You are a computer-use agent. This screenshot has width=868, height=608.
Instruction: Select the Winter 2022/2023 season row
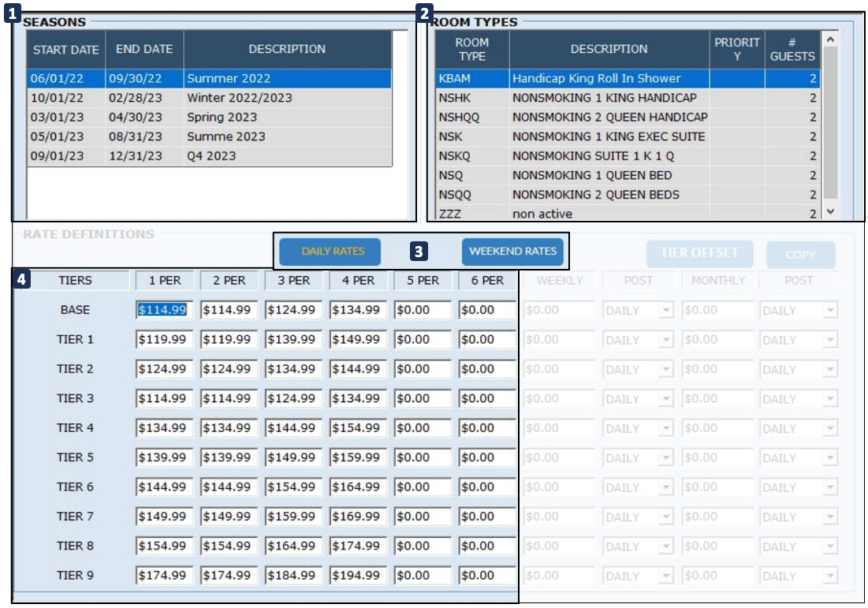[x=209, y=98]
